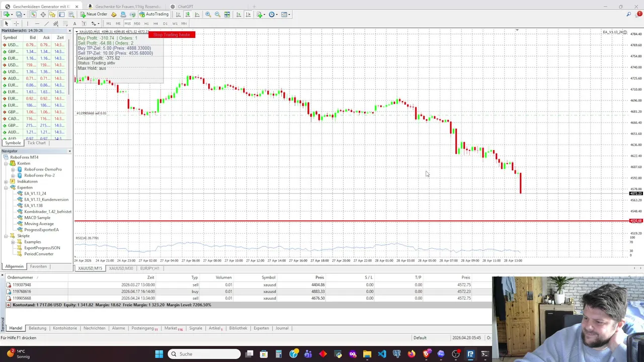Select the text label 'T' tool

pos(84,24)
